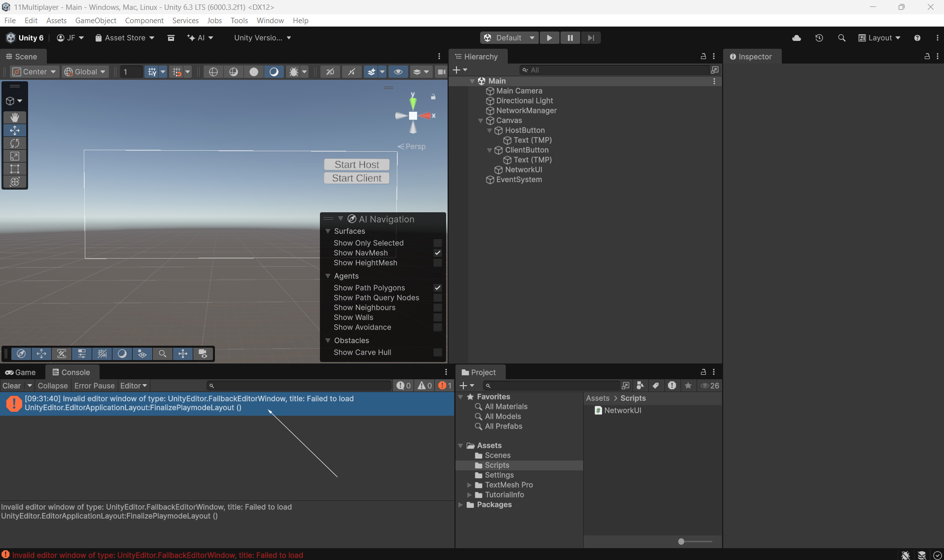The height and width of the screenshot is (560, 944).
Task: Collapse the Canvas object in Hierarchy
Action: pyautogui.click(x=481, y=121)
